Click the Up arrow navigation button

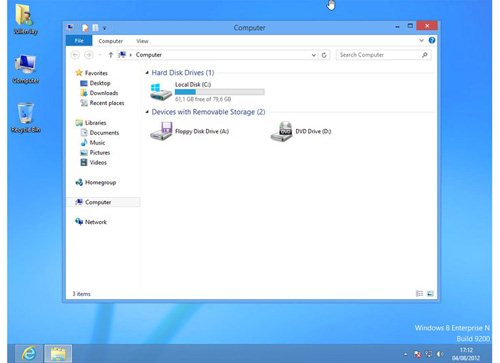tap(111, 55)
